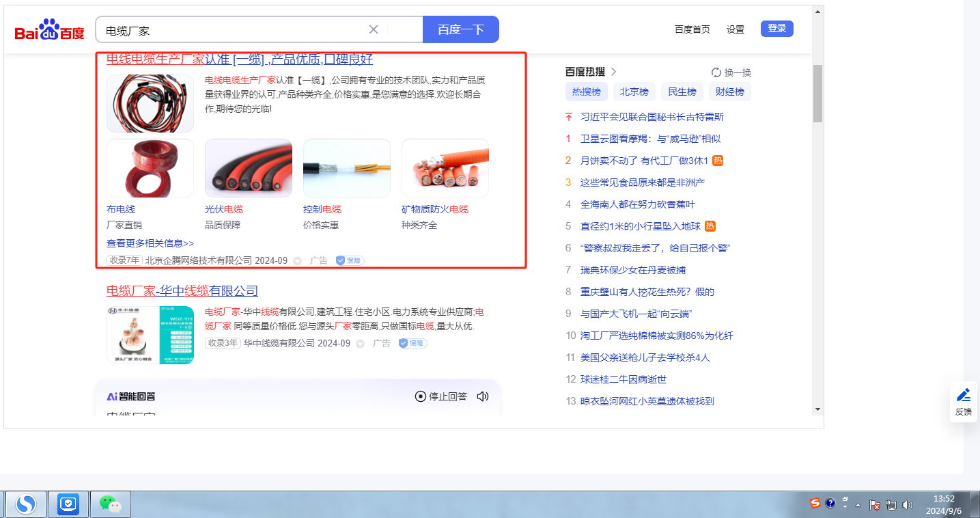Image resolution: width=980 pixels, height=518 pixels.
Task: Click the Baidu logo
Action: point(49,30)
